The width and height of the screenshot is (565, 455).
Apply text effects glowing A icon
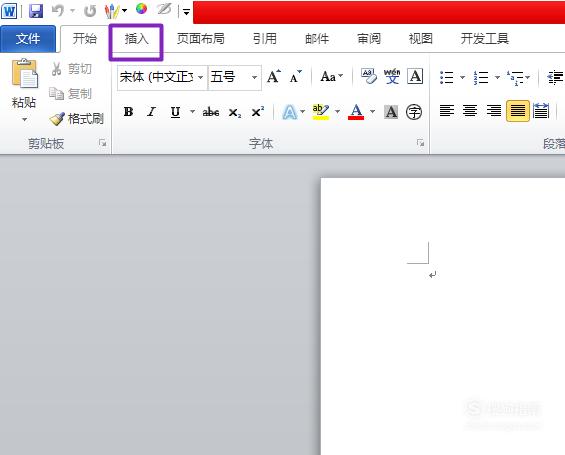pyautogui.click(x=290, y=112)
